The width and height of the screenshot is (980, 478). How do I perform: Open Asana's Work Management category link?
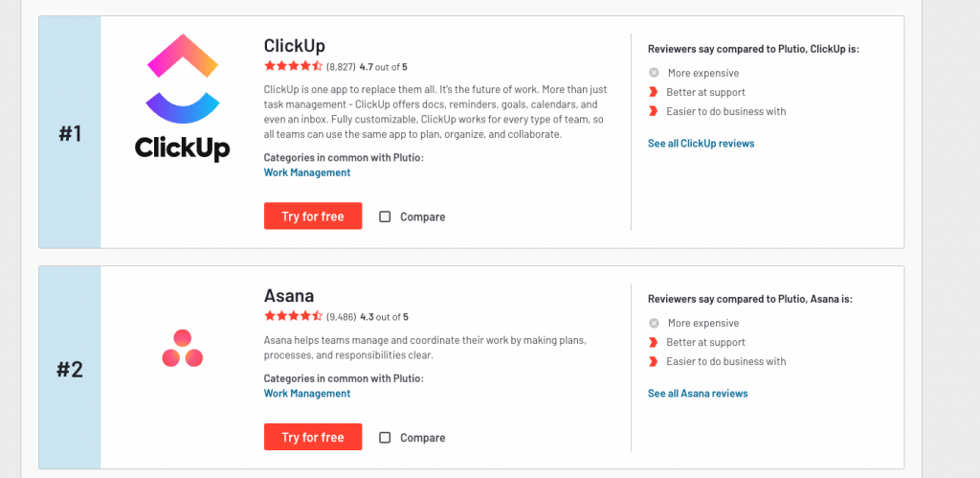pos(307,393)
